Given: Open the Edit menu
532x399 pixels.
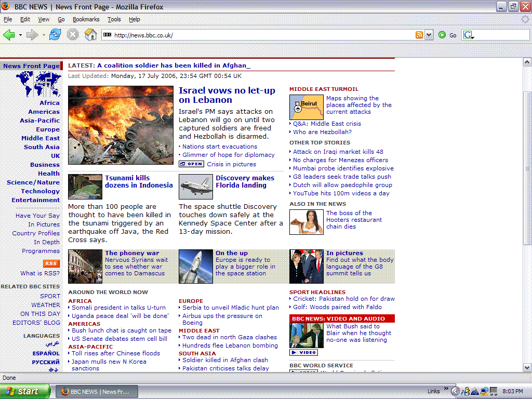Looking at the screenshot, I should (25, 19).
